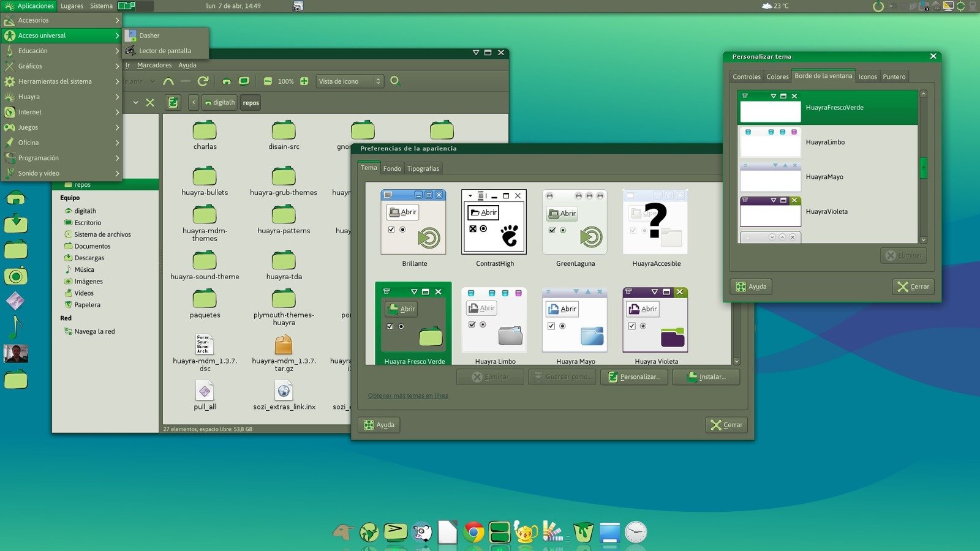Image resolution: width=980 pixels, height=551 pixels.
Task: Switch to the Fondo tab
Action: pyautogui.click(x=392, y=168)
